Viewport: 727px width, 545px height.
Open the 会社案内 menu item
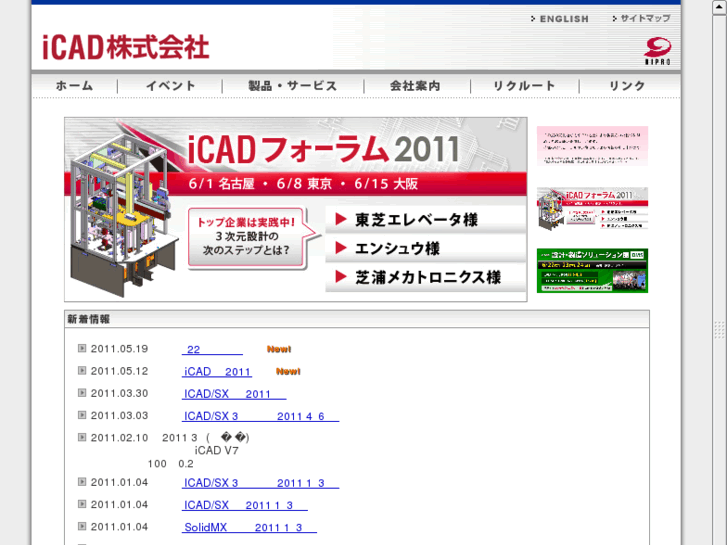coord(415,86)
